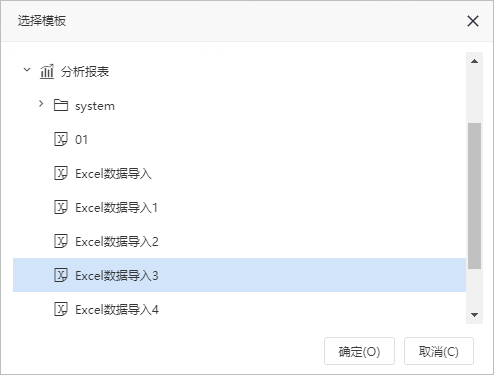Click the scrollbar up arrow

(x=474, y=61)
